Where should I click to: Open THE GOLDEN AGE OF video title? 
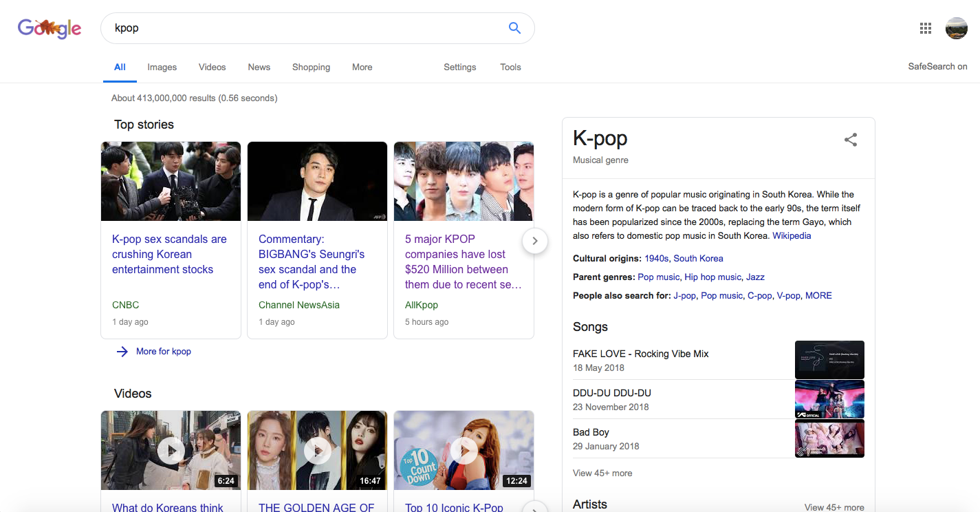pyautogui.click(x=316, y=507)
